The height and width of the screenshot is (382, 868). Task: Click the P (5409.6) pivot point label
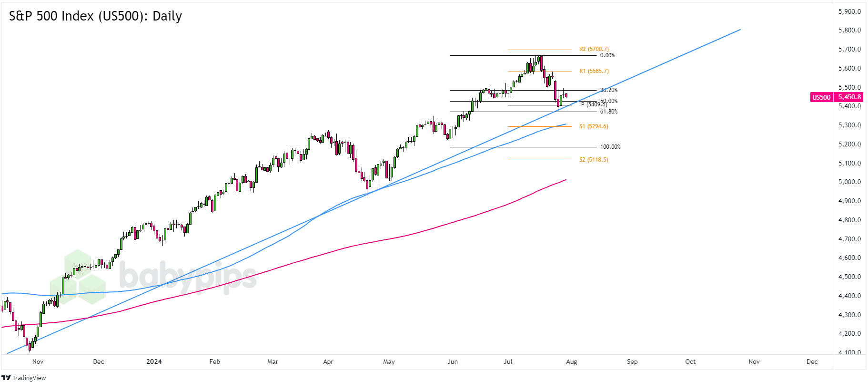pyautogui.click(x=594, y=104)
